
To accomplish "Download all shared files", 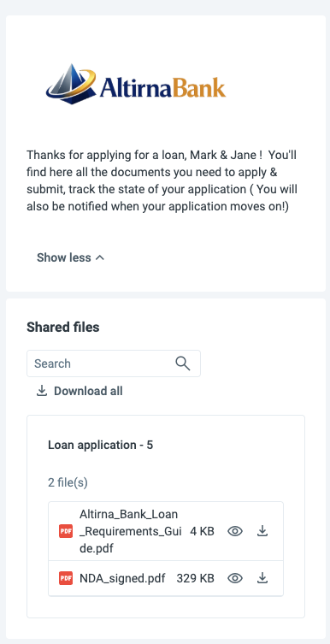I will (x=80, y=391).
